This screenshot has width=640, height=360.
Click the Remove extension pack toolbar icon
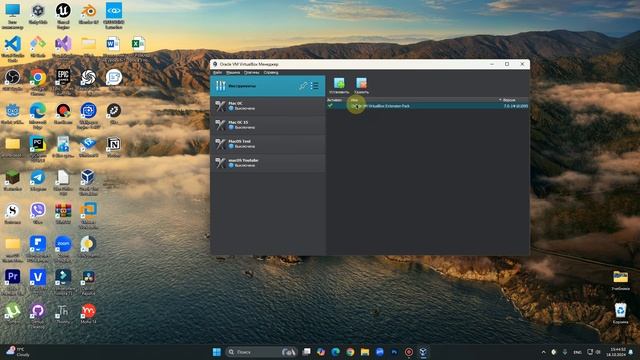(362, 86)
